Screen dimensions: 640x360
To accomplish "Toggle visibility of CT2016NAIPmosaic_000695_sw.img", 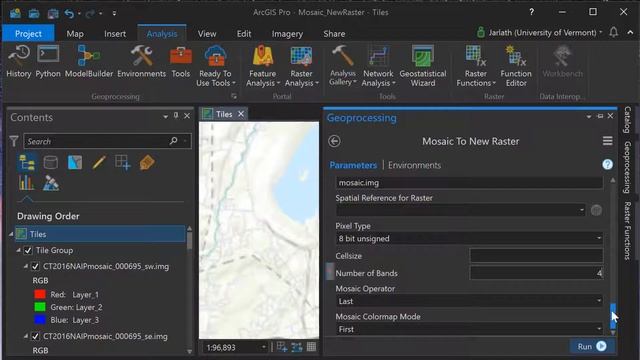I will point(35,267).
